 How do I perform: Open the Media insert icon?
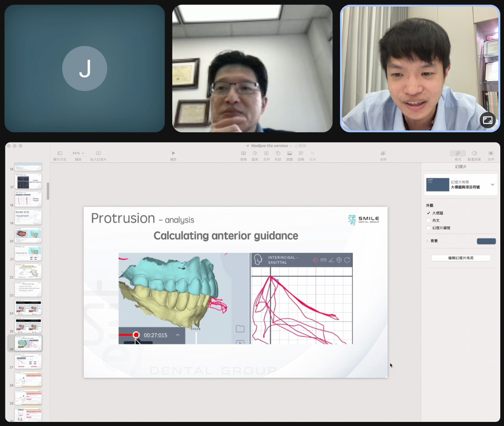point(289,153)
